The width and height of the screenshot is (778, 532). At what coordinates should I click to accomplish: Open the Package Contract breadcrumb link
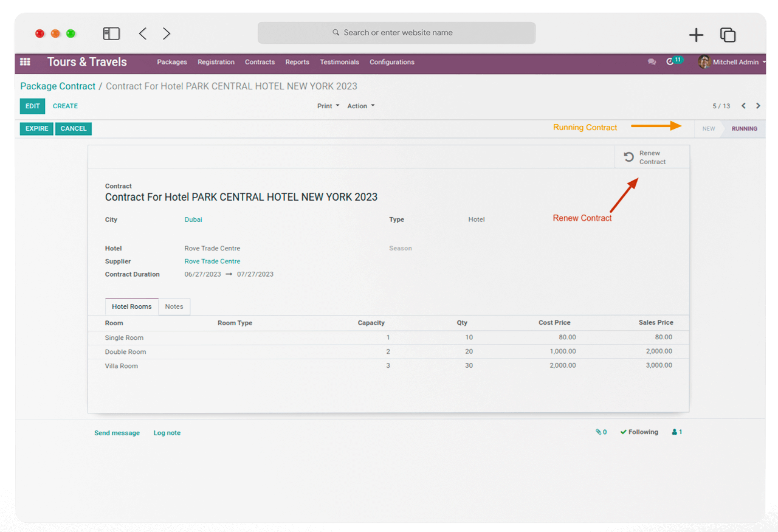pyautogui.click(x=58, y=86)
